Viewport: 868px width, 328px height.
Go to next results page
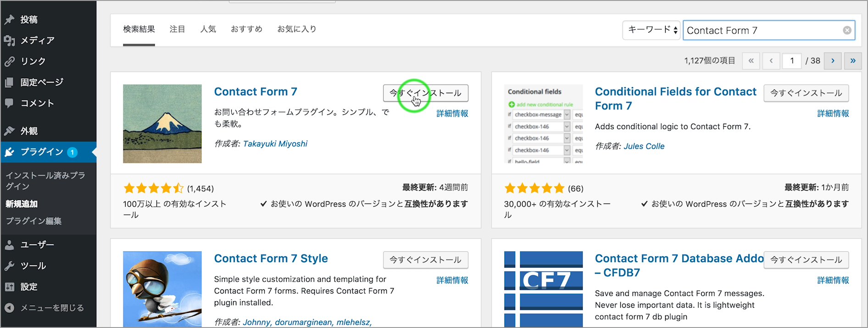pyautogui.click(x=833, y=61)
